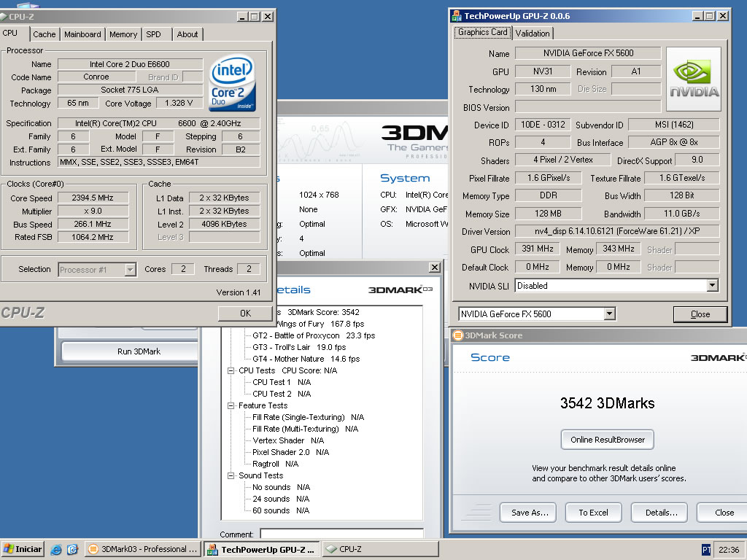Switch to TechPowerUp GPU-Z taskbar item
747x560 pixels.
pyautogui.click(x=261, y=550)
